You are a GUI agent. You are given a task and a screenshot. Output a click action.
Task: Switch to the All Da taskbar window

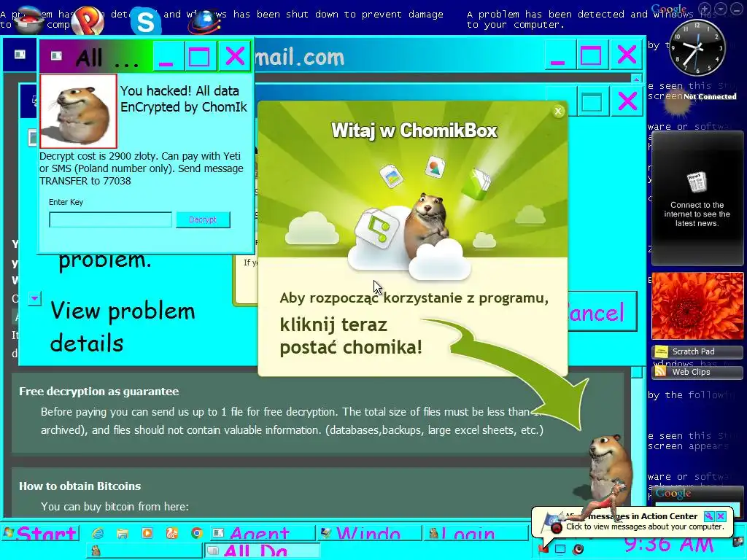click(263, 551)
